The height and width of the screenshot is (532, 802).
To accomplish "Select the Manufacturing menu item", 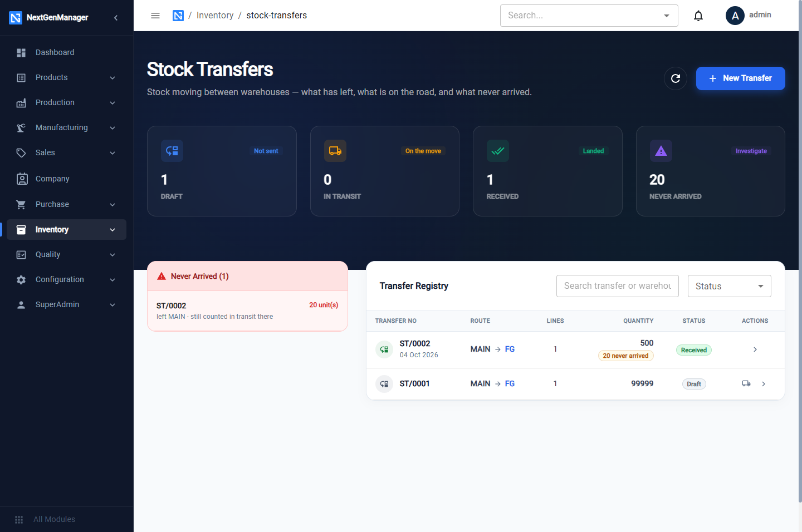I will [67, 127].
